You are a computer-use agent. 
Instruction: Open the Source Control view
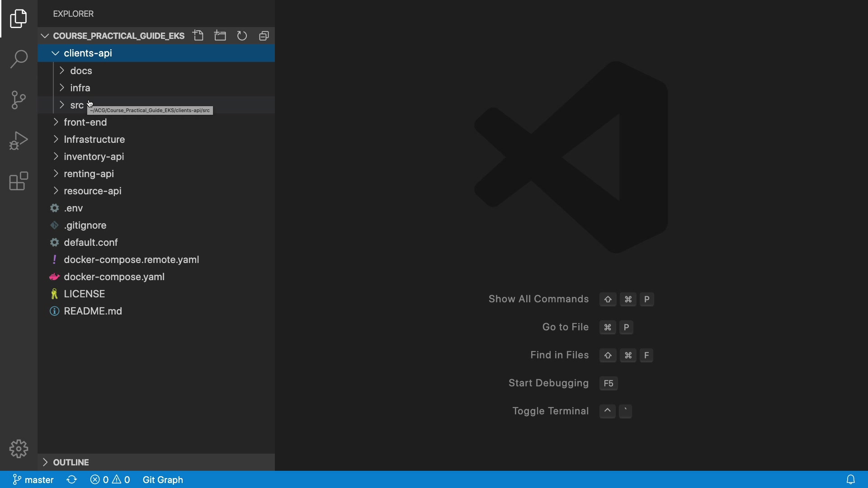(19, 100)
